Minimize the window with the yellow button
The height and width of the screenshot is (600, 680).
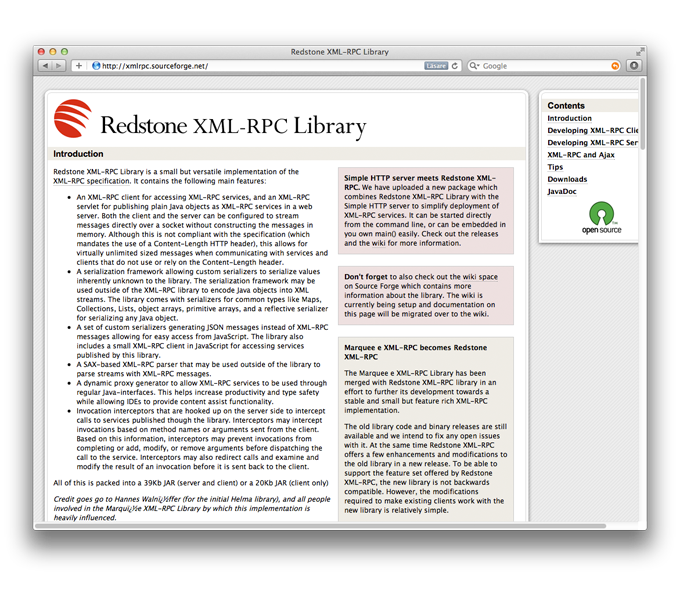tap(53, 52)
